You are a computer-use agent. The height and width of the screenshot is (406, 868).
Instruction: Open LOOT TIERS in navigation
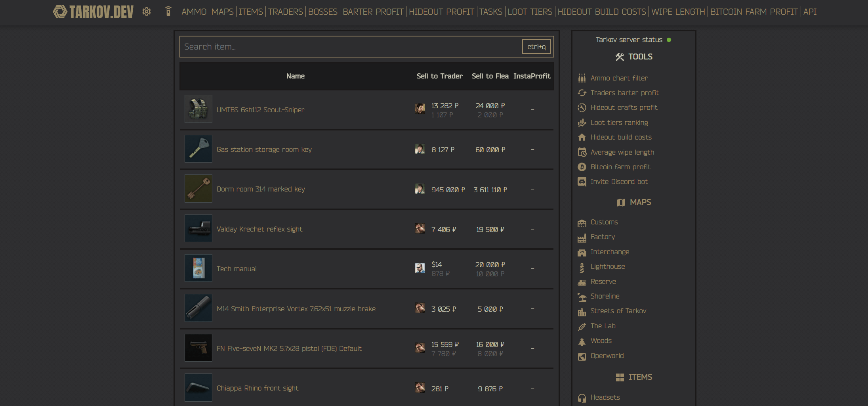click(x=530, y=12)
